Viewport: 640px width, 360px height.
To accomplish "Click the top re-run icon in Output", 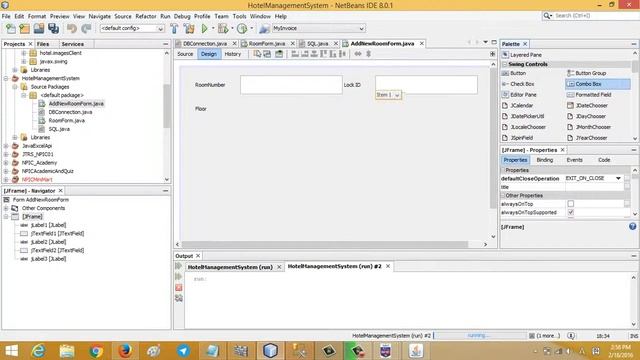I will 179,266.
